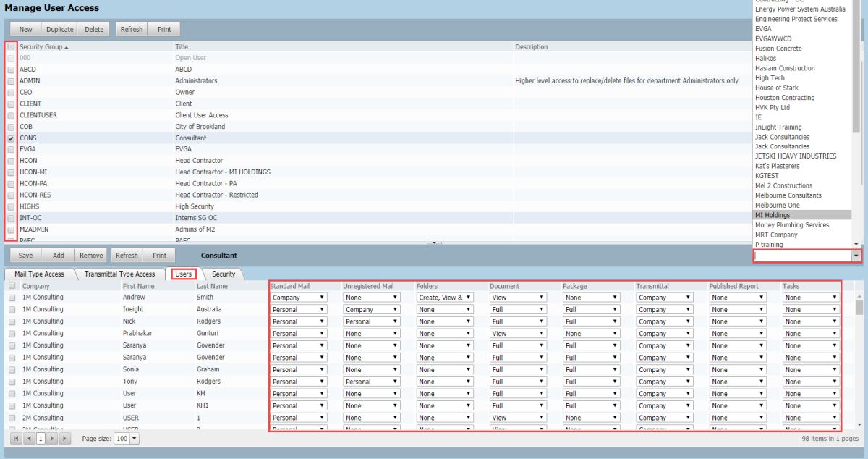Click New in the top toolbar
Screen dimensions: 868x459
click(x=25, y=30)
